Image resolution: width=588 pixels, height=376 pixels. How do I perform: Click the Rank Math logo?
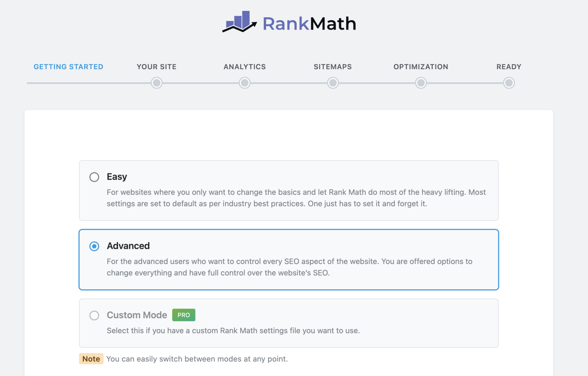(x=289, y=23)
